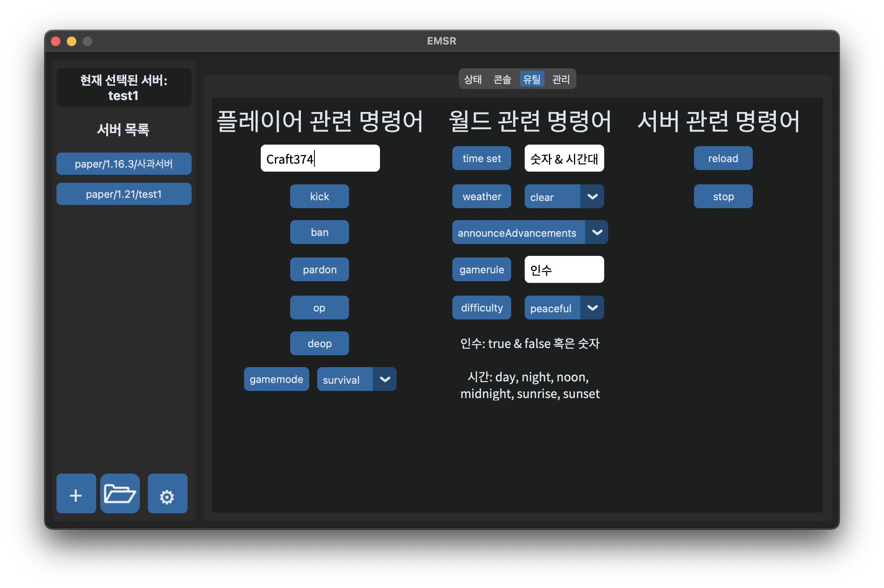
Task: Click the 서버 관련 명령어 heading
Action: point(719,121)
